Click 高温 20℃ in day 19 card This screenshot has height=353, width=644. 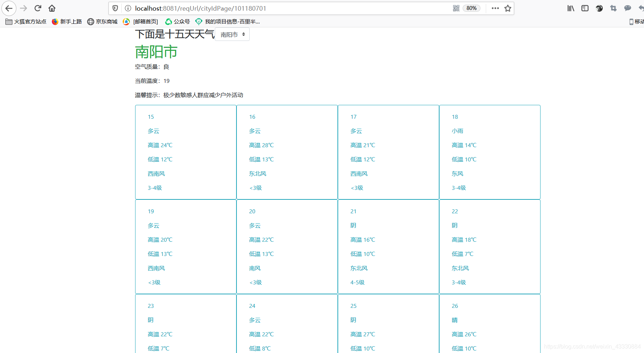160,240
